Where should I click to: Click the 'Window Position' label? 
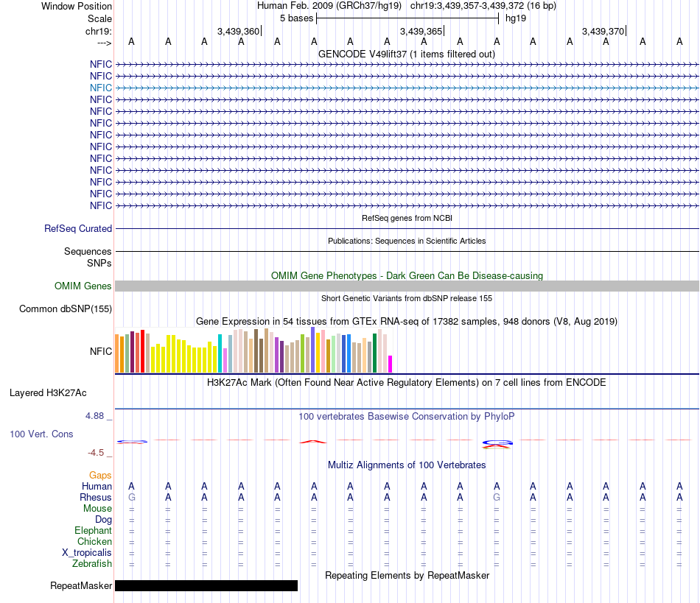[x=77, y=6]
